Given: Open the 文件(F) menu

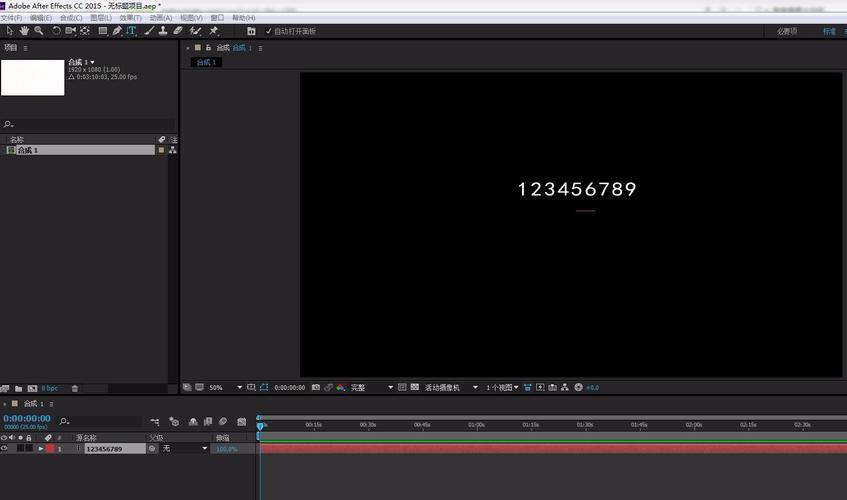Looking at the screenshot, I should coord(11,18).
